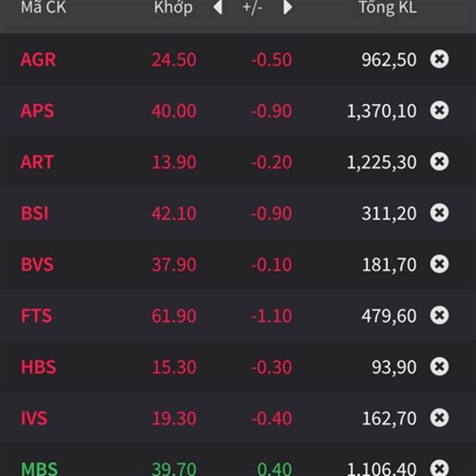Sort by the Khớp price column
The image size is (476, 476).
[x=173, y=7]
